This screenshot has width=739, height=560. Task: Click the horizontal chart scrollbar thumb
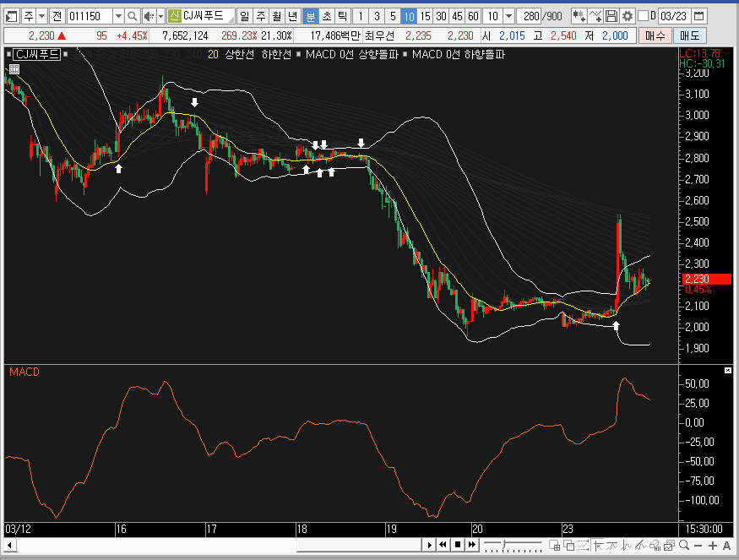(x=358, y=546)
